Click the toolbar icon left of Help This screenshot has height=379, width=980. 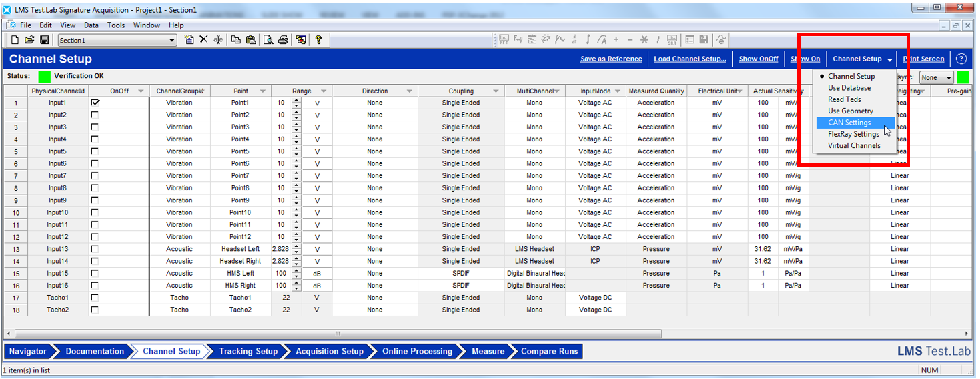(x=301, y=40)
